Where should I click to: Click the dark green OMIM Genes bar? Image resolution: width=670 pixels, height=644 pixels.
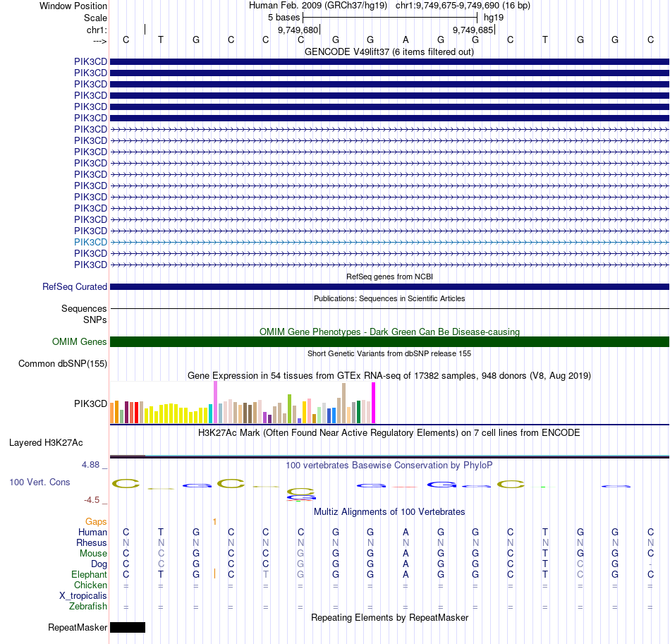[x=390, y=342]
